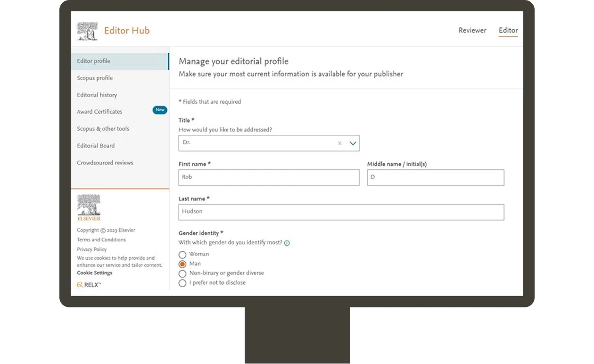Click 'With which gender do you identify most?' text
594x364 pixels.
(230, 243)
